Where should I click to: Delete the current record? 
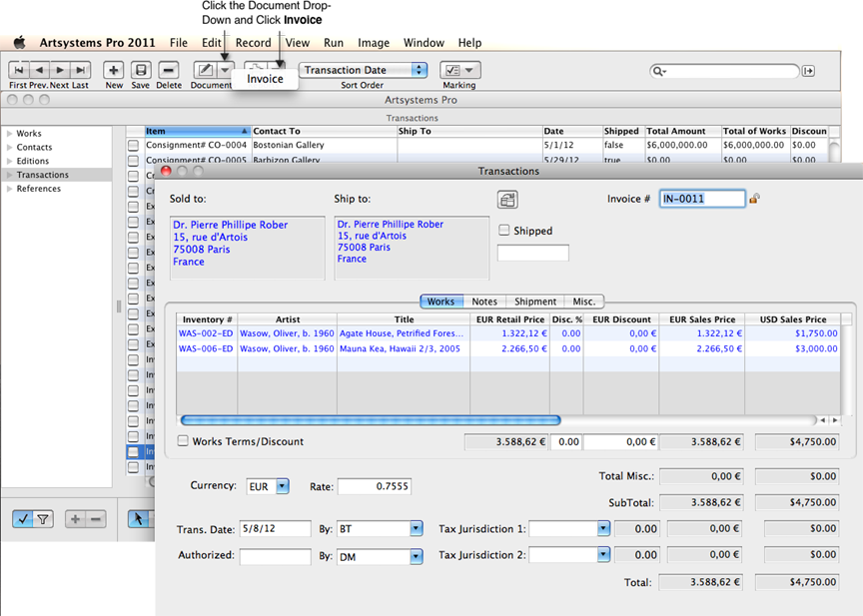pyautogui.click(x=169, y=71)
